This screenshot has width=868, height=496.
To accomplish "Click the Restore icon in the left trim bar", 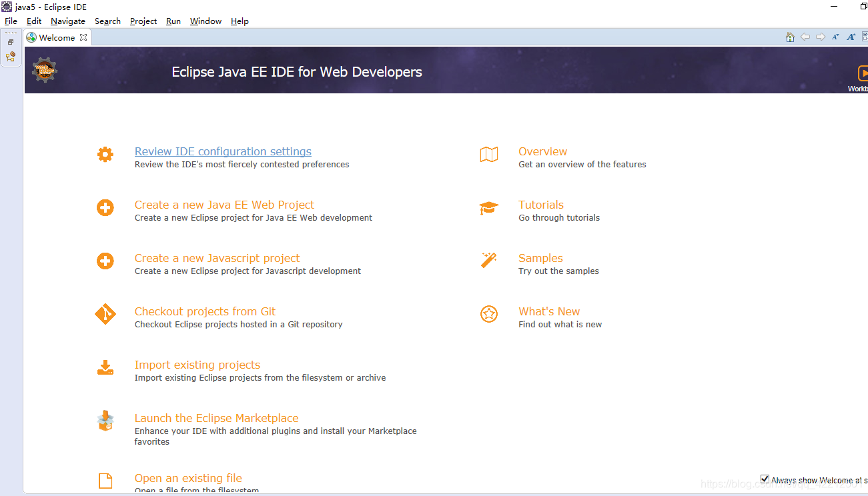I will coord(11,42).
